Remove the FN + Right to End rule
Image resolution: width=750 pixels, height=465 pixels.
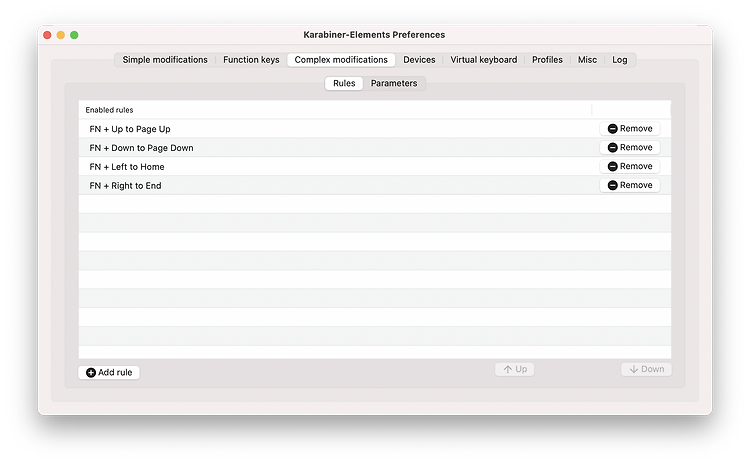pos(630,185)
